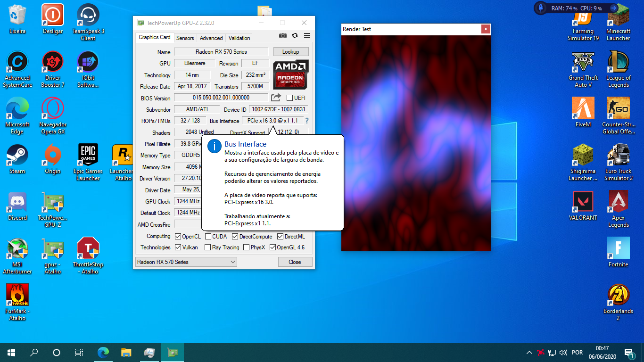Click the BIOS Version value field
This screenshot has height=362, width=644.
[x=221, y=98]
